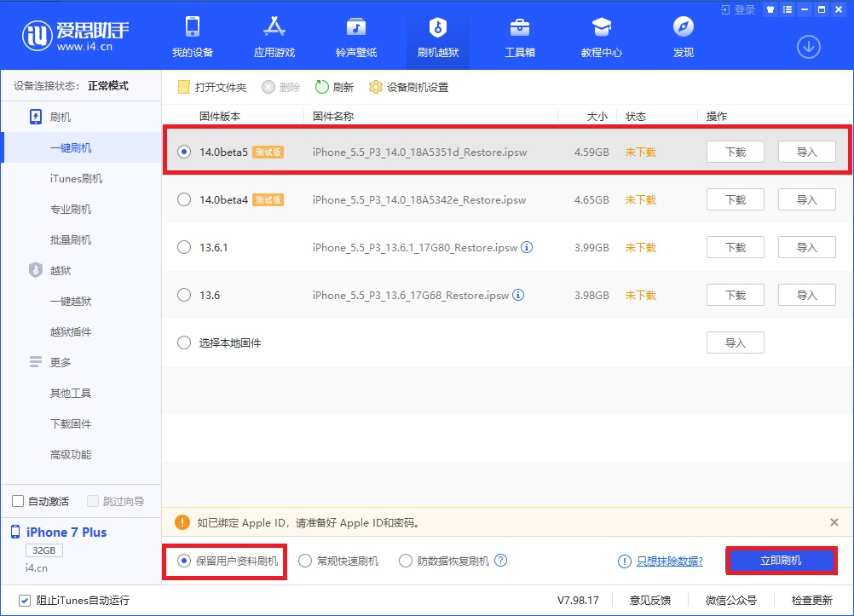Viewport: 854px width, 616px height.
Task: Open the 工具箱 toolbox section
Action: click(520, 37)
